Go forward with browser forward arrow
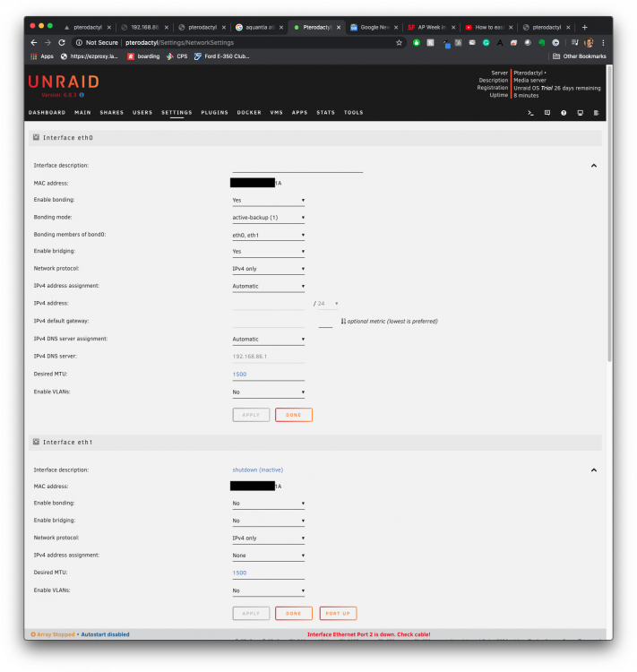The height and width of the screenshot is (672, 637). click(47, 42)
